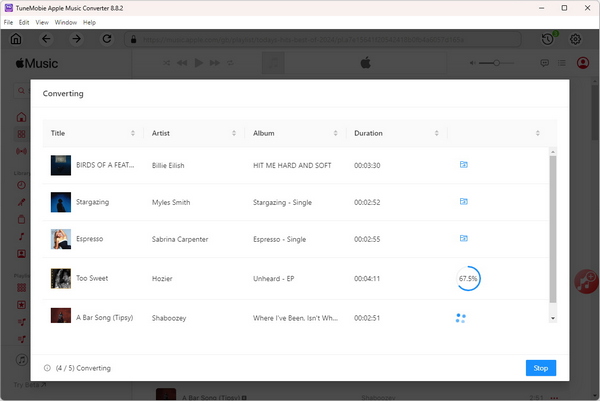Click the address bar URL field
The width and height of the screenshot is (600, 401).
tap(323, 39)
